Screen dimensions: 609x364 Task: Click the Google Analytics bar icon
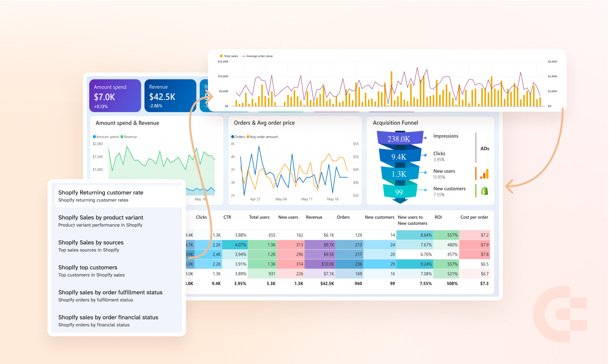pyautogui.click(x=485, y=174)
